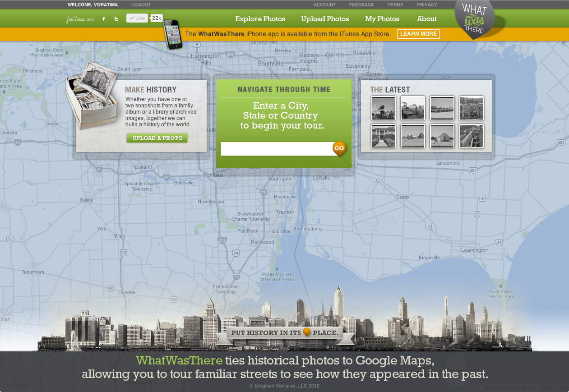The width and height of the screenshot is (569, 392).
Task: Open the latest photo of the small white building
Action: [442, 136]
